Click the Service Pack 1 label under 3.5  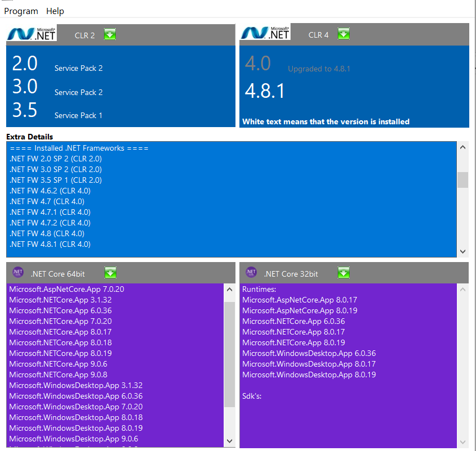(78, 115)
